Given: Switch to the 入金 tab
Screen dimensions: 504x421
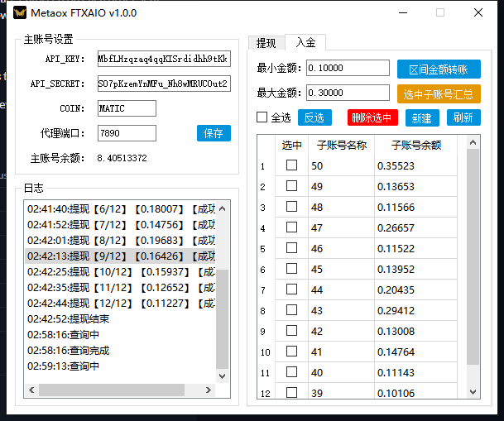Looking at the screenshot, I should click(305, 43).
